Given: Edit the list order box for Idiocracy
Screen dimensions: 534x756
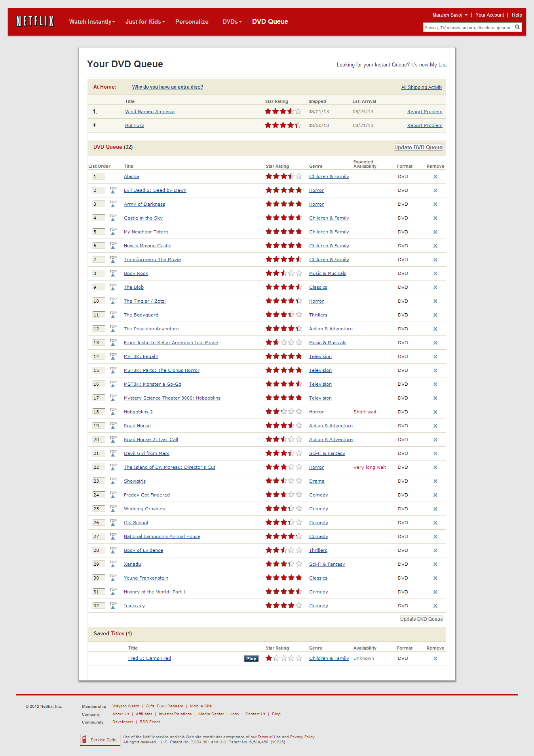Looking at the screenshot, I should click(99, 606).
